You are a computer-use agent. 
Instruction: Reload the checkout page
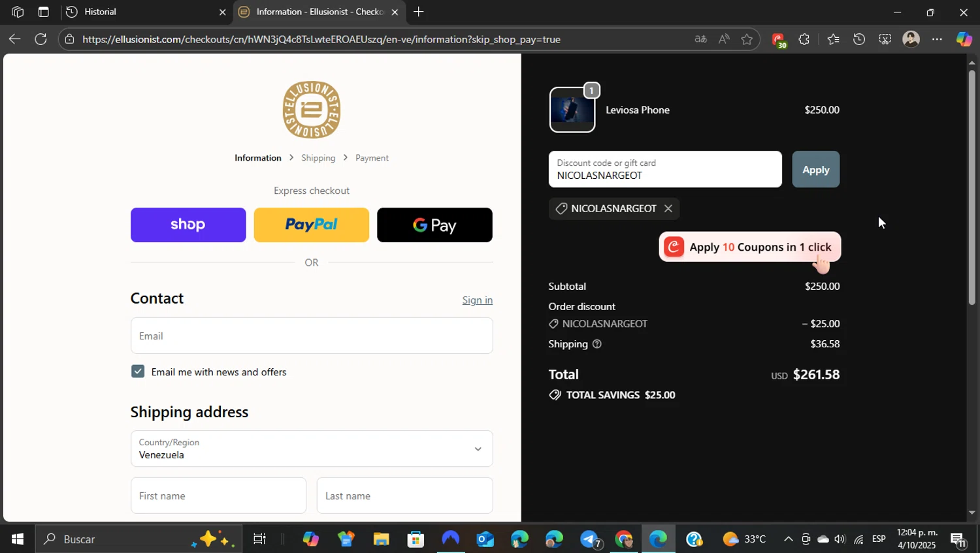41,39
